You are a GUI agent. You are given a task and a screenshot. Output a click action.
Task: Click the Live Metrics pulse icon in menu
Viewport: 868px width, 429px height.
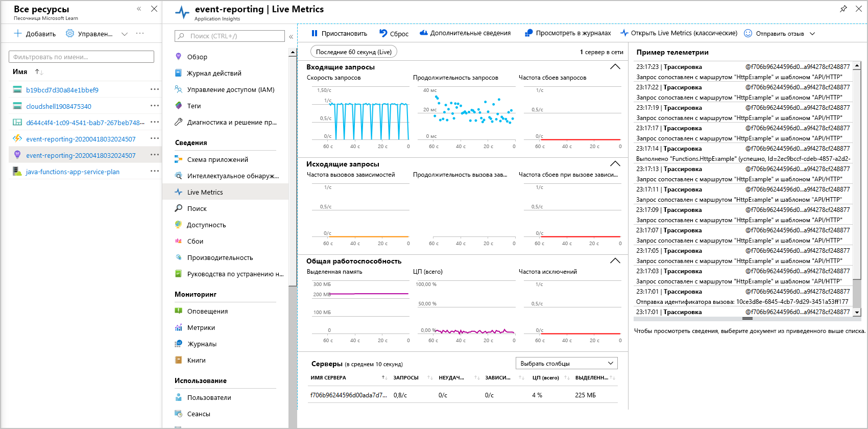178,192
